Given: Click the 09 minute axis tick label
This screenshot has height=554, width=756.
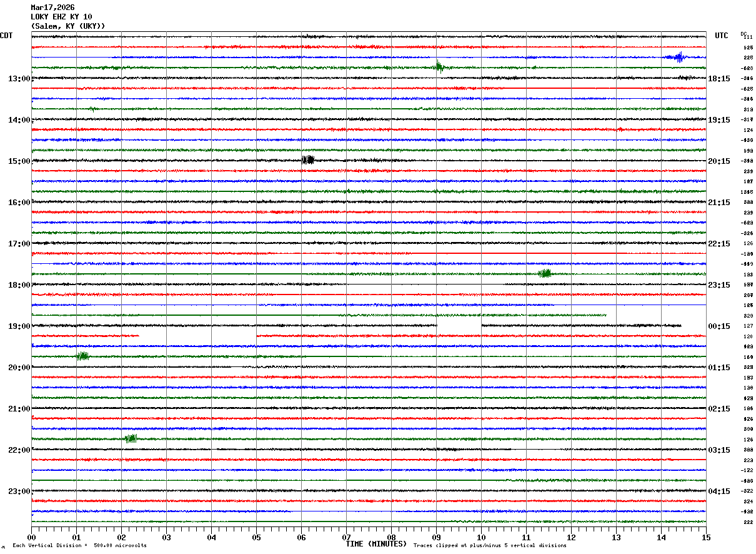Looking at the screenshot, I should 436,537.
